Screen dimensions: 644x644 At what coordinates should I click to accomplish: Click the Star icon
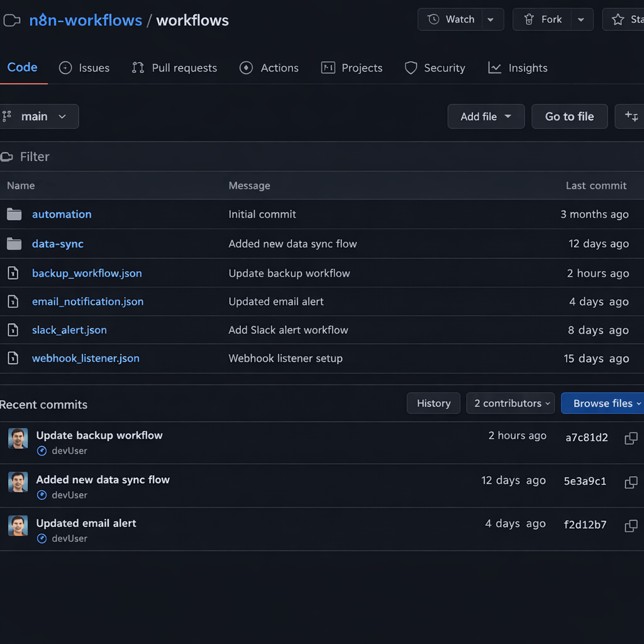pos(618,19)
